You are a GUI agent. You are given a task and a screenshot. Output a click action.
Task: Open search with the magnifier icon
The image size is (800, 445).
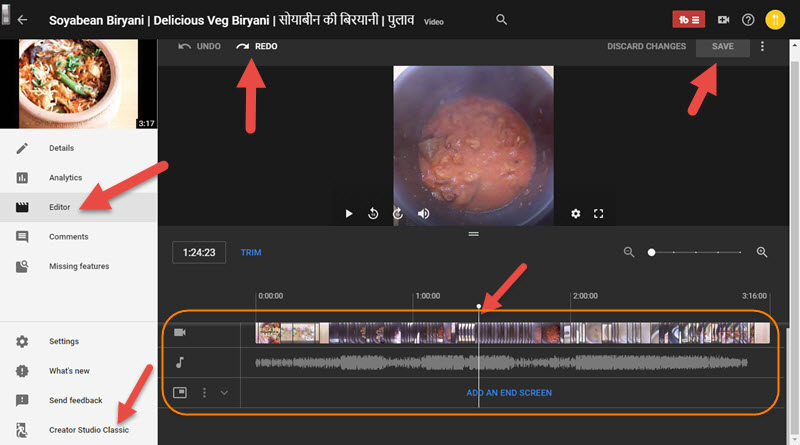[x=502, y=19]
